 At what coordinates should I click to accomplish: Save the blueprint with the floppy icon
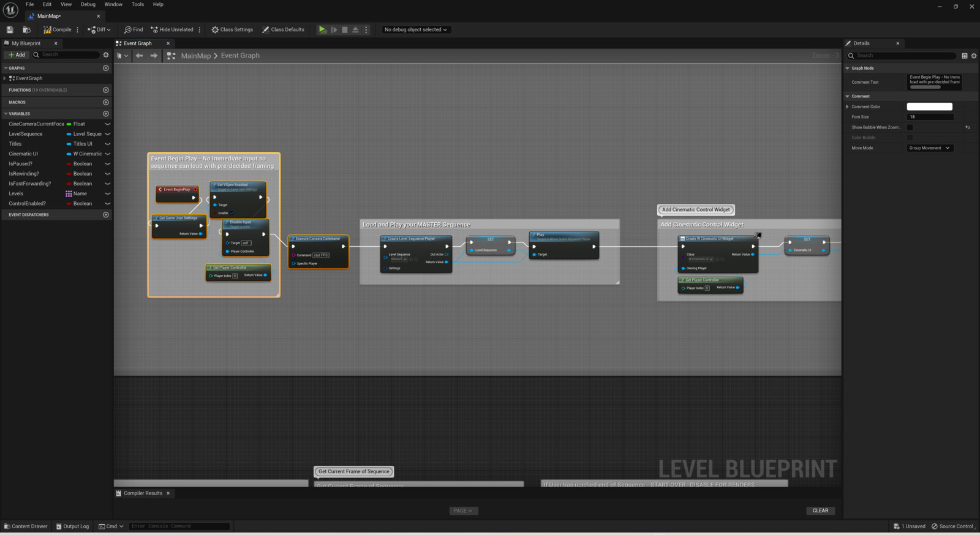pos(10,29)
